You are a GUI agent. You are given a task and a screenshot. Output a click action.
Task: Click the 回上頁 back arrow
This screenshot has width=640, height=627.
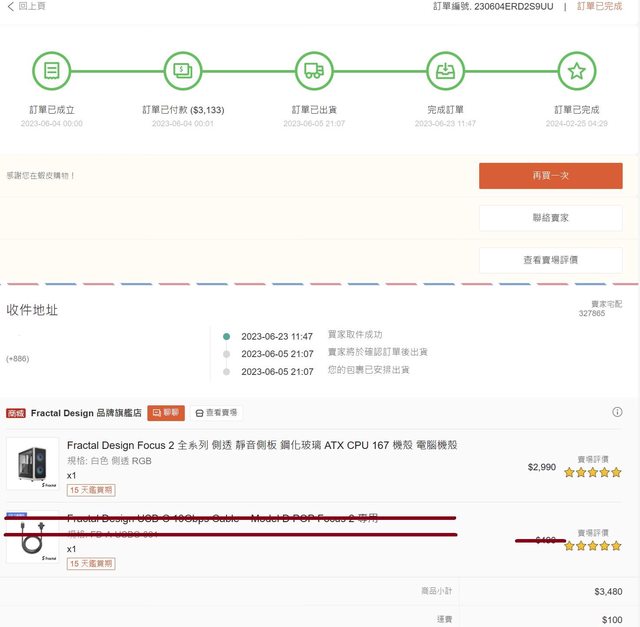(11, 7)
